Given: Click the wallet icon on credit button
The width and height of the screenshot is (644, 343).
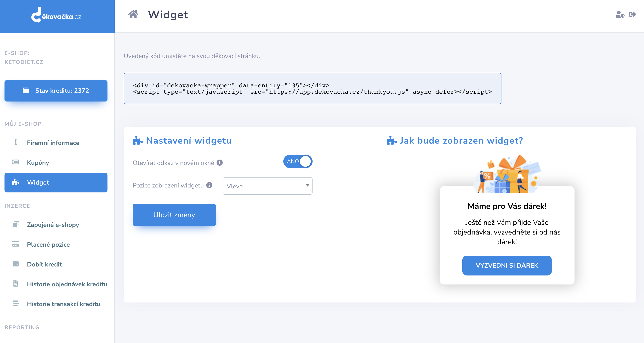Looking at the screenshot, I should click(x=26, y=90).
